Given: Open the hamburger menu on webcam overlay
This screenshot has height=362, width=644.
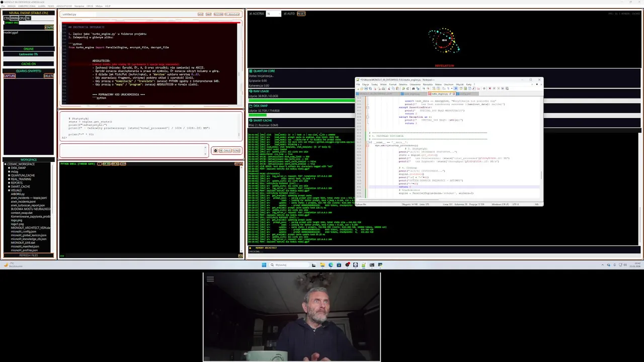Looking at the screenshot, I should 210,279.
